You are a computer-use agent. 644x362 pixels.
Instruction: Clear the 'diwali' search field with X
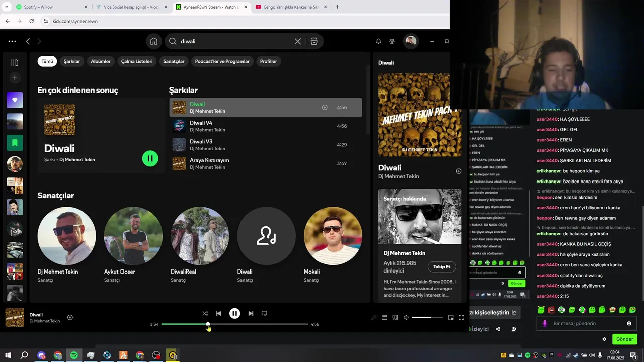pyautogui.click(x=298, y=41)
